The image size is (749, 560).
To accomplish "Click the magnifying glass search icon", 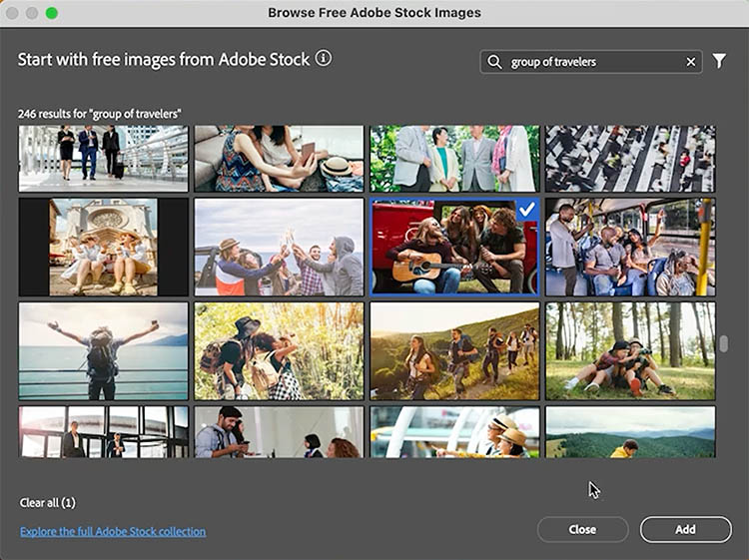I will [x=494, y=62].
